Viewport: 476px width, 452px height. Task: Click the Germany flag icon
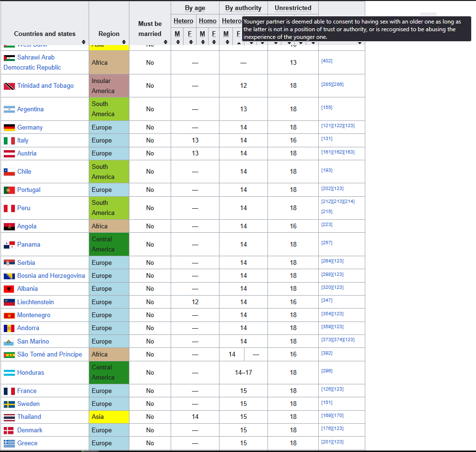pos(9,128)
